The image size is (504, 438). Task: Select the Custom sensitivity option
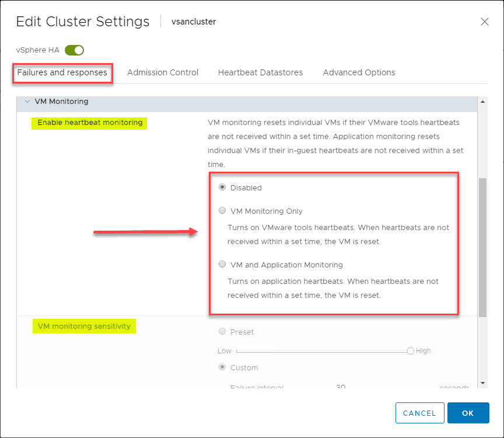[222, 368]
